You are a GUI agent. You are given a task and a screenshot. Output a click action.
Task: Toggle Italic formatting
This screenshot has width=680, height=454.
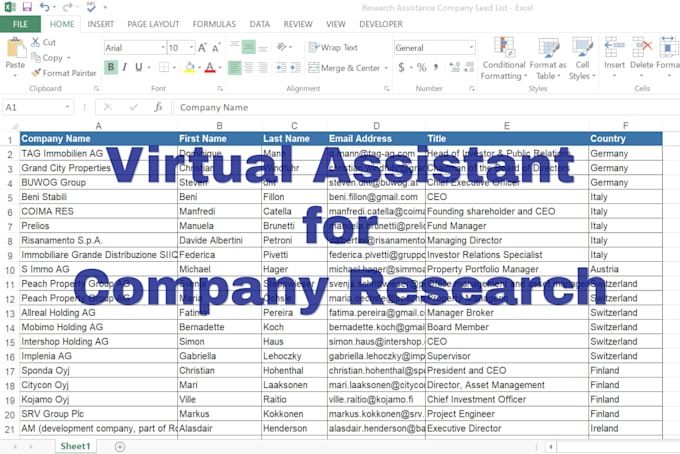[125, 67]
